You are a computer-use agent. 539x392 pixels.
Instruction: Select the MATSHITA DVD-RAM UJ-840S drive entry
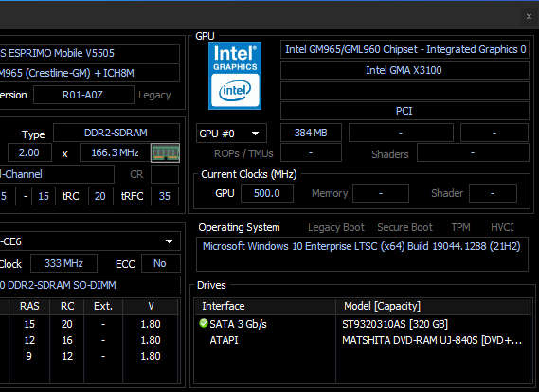point(432,340)
